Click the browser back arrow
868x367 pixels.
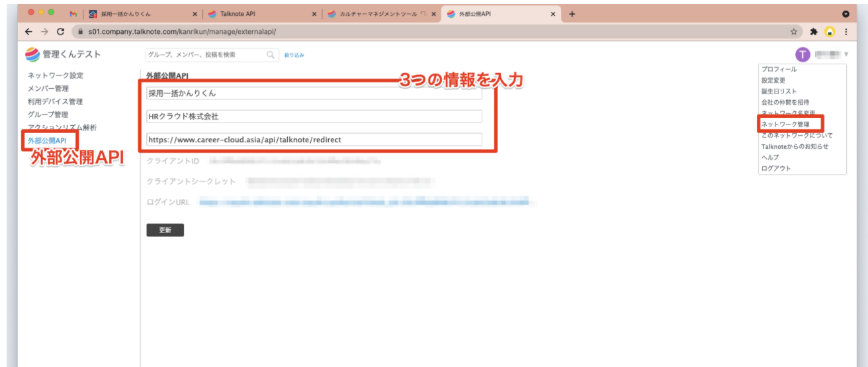tap(28, 31)
